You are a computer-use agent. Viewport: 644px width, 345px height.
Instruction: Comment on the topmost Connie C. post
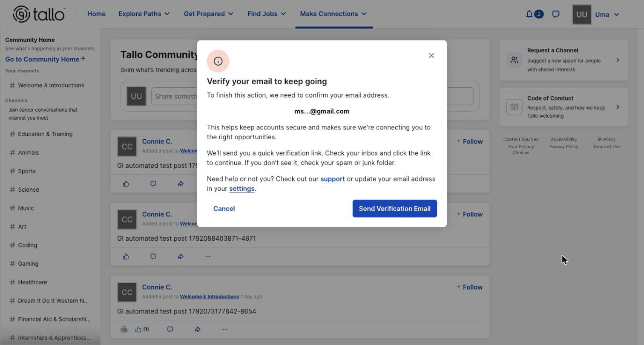pyautogui.click(x=153, y=184)
